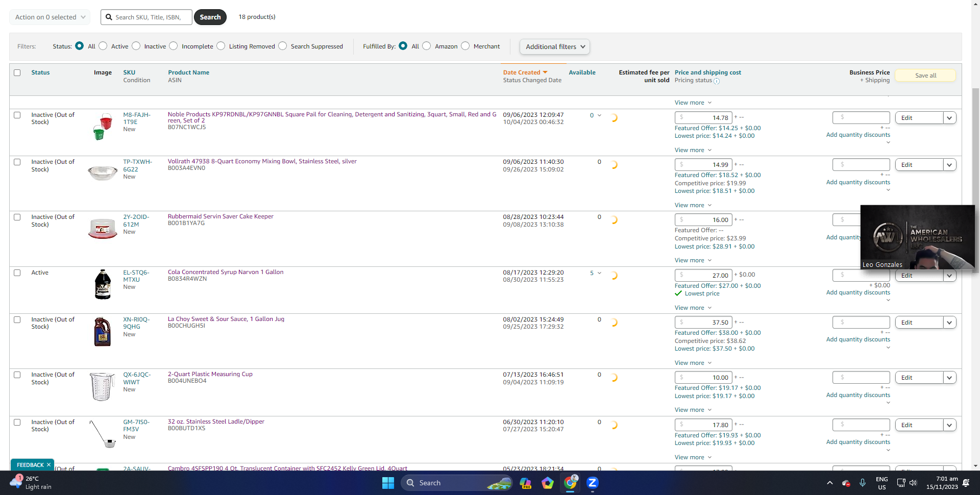
Task: Click the Pricing status info icon
Action: [x=717, y=81]
